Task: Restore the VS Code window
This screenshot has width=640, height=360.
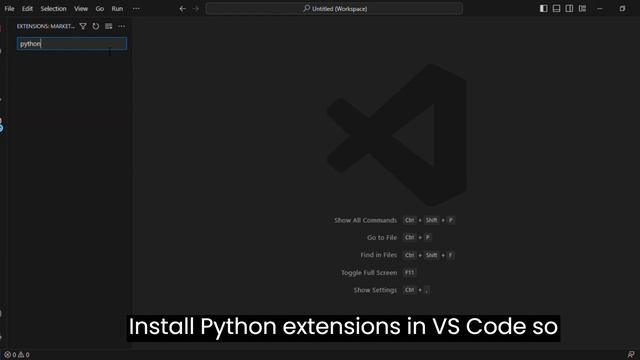Action: (x=622, y=9)
